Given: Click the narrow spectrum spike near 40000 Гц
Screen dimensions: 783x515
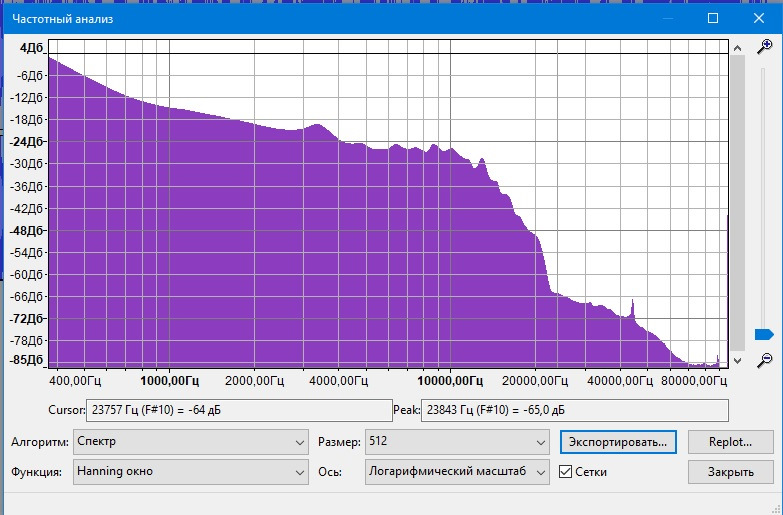Looking at the screenshot, I should (632, 306).
